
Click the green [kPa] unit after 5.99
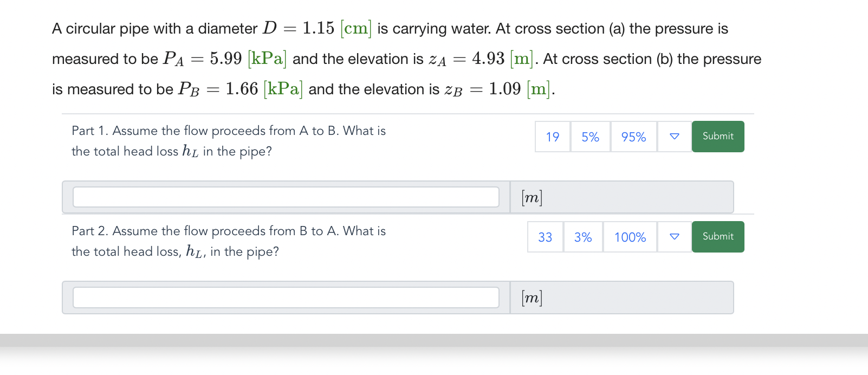click(x=267, y=59)
